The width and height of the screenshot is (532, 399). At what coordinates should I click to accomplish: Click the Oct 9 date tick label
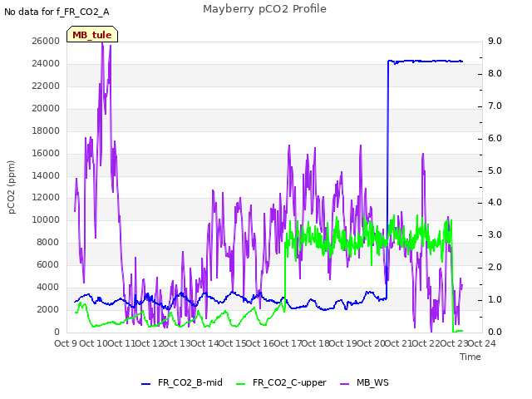pyautogui.click(x=66, y=343)
